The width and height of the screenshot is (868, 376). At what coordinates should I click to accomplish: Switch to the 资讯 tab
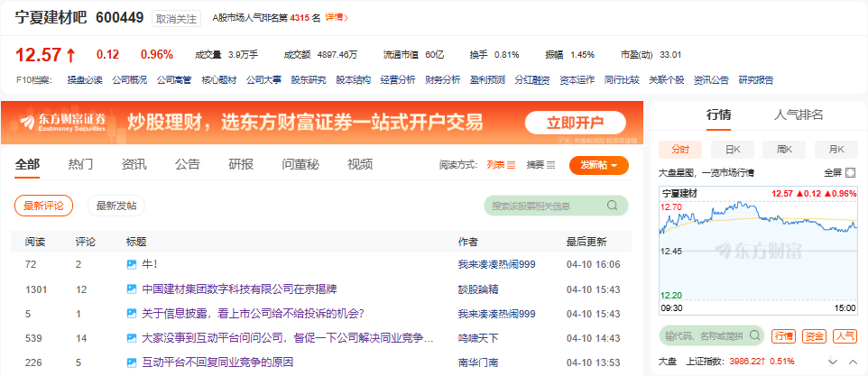(134, 164)
